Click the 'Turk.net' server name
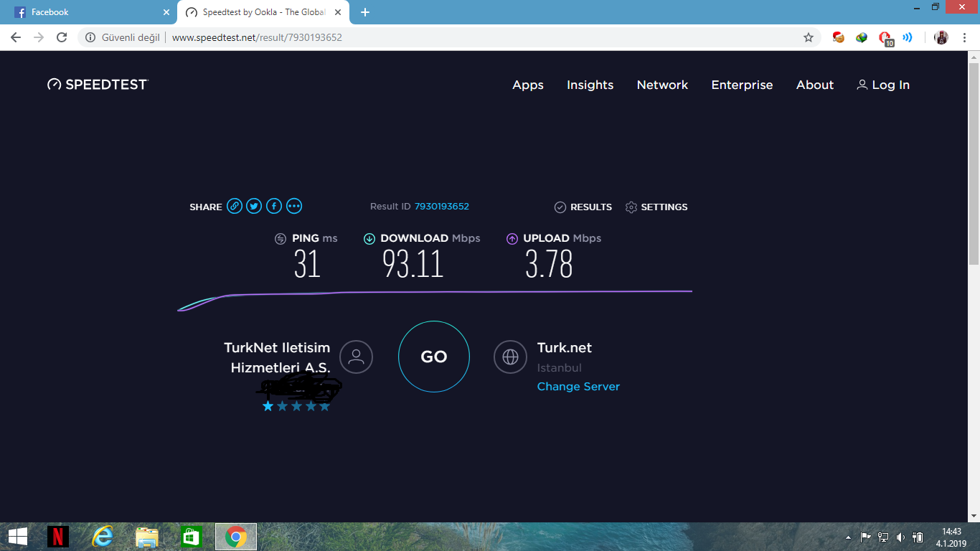The height and width of the screenshot is (551, 980). click(565, 347)
